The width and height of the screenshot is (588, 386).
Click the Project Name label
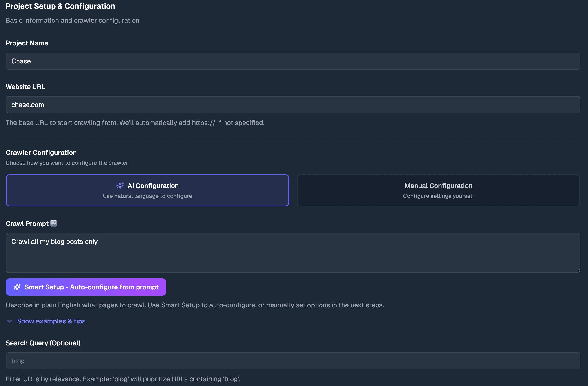[x=27, y=43]
